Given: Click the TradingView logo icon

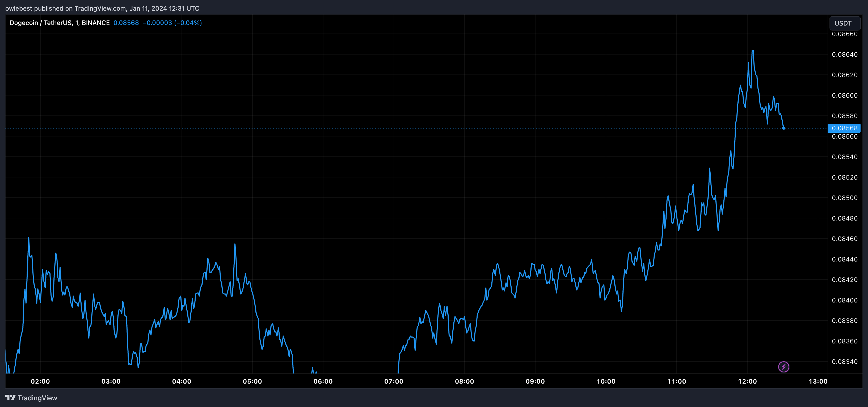Looking at the screenshot, I should (x=10, y=398).
